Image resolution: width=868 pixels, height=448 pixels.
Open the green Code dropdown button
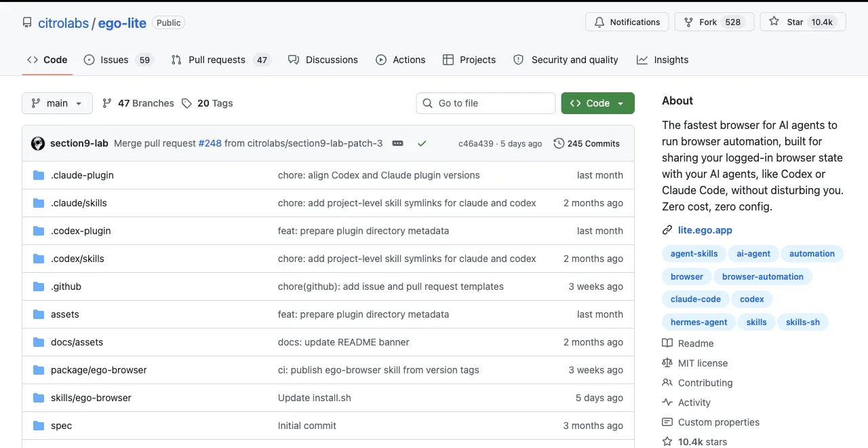pos(597,103)
